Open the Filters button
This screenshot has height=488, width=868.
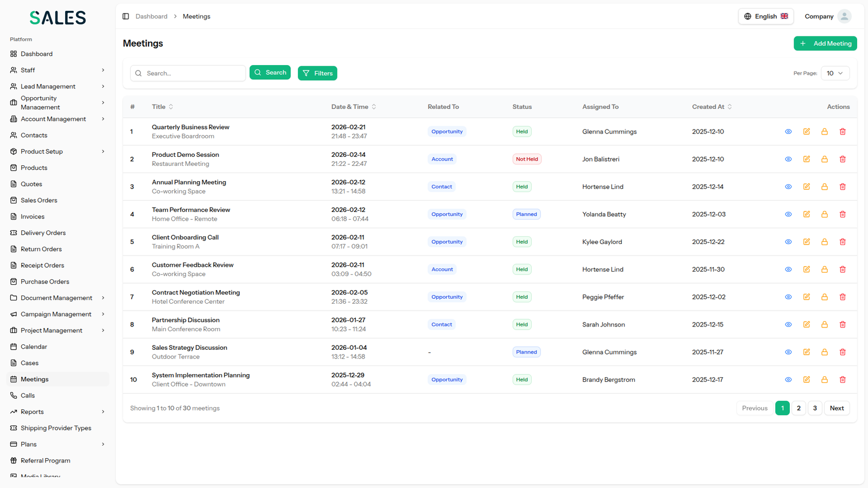[317, 73]
